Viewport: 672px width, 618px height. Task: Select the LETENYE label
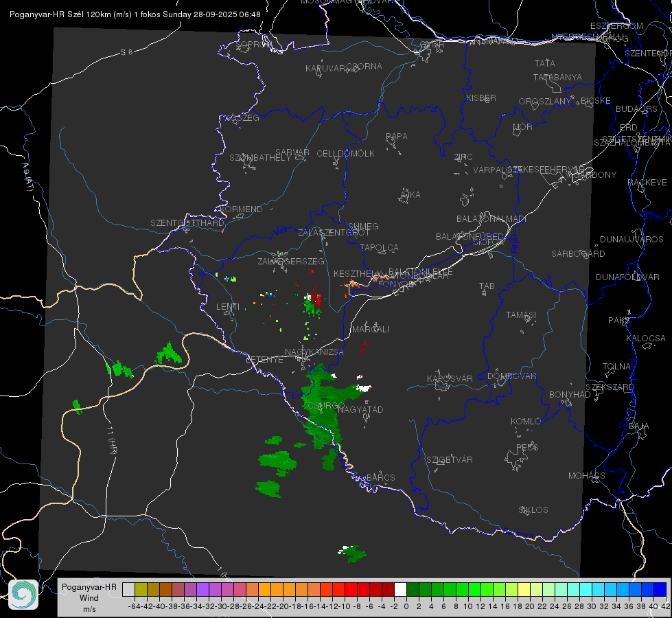click(264, 360)
